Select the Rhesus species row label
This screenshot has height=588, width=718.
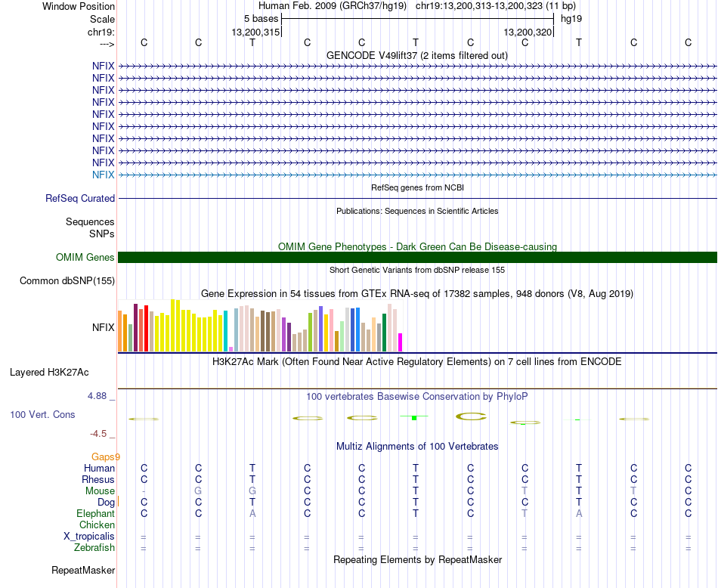pos(98,479)
